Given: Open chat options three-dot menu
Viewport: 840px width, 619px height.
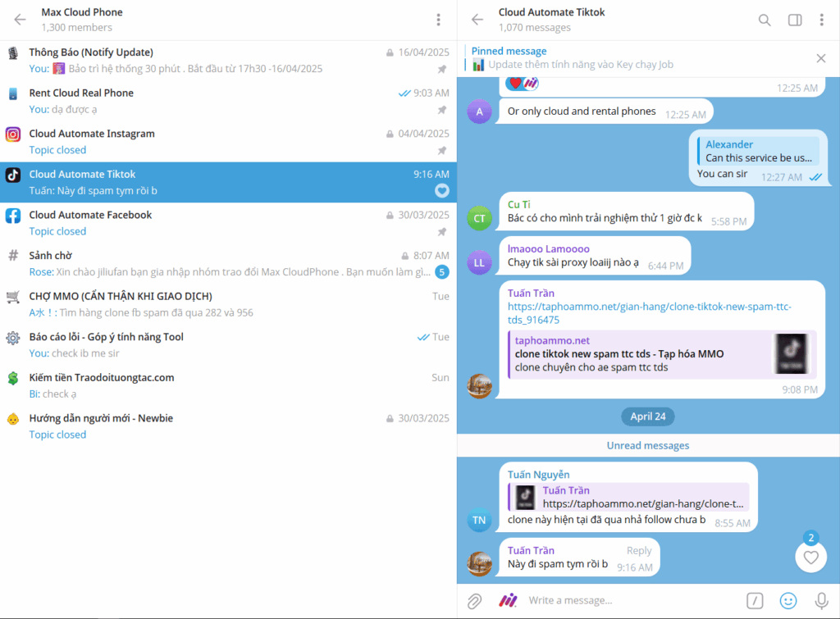Looking at the screenshot, I should coord(822,20).
